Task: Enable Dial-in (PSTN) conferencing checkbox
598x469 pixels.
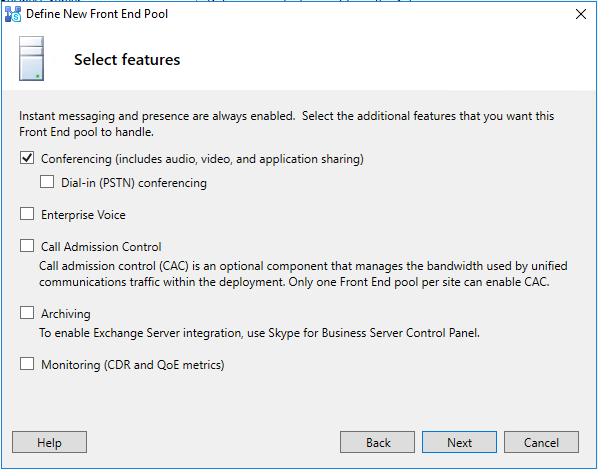Action: click(47, 182)
